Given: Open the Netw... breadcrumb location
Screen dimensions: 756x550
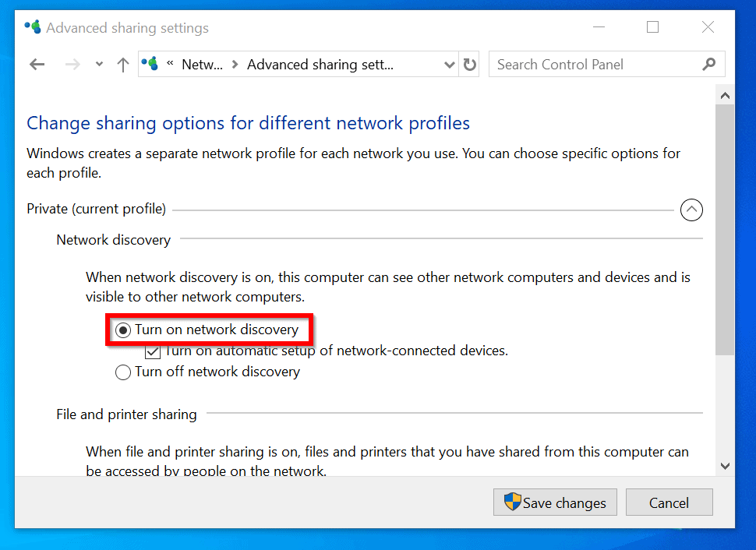Looking at the screenshot, I should (x=203, y=65).
